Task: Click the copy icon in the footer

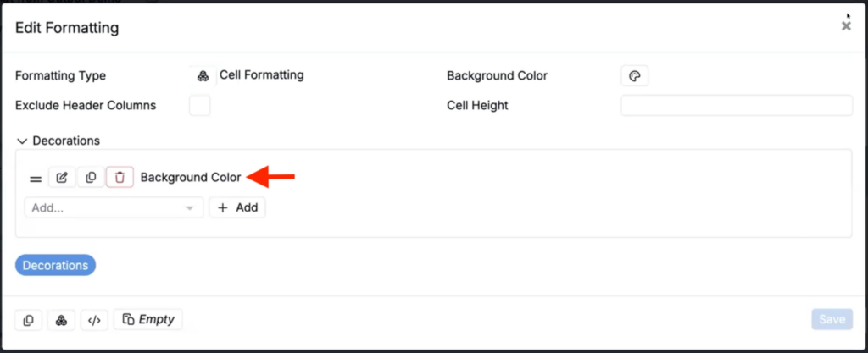Action: [x=28, y=320]
